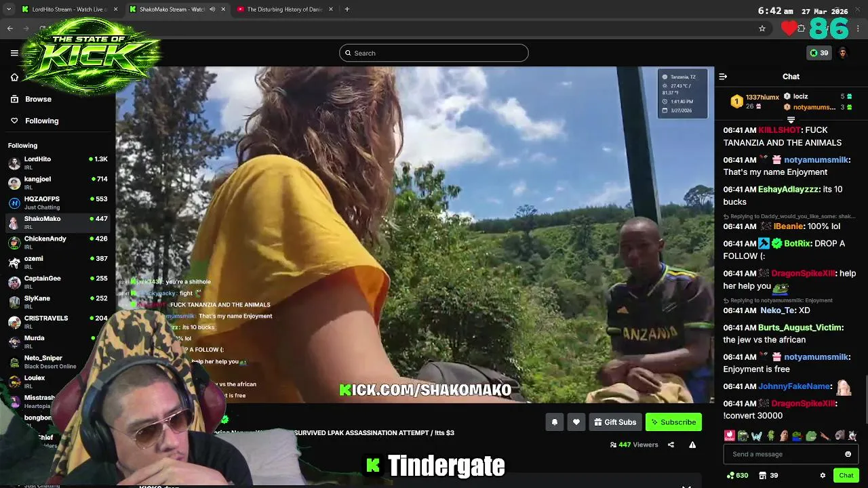Click the green Subscribe button
868x488 pixels.
(673, 422)
